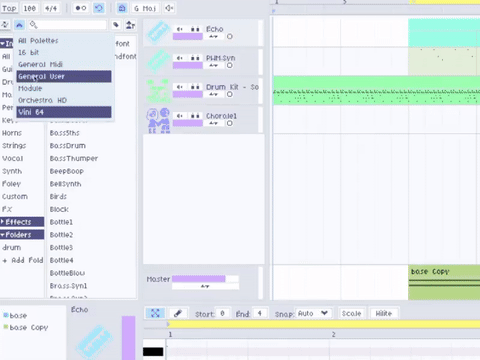Image resolution: width=480 pixels, height=360 pixels.
Task: Collapse the Folders section
Action: pyautogui.click(x=22, y=235)
